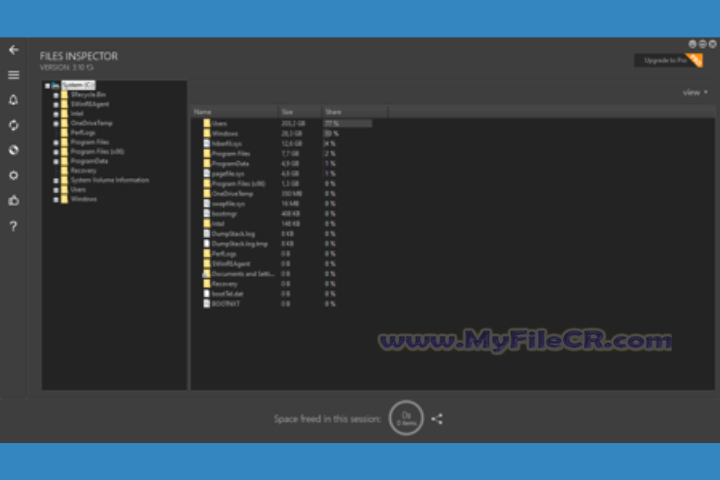Click the thumbs-up icon in the sidebar

[14, 200]
